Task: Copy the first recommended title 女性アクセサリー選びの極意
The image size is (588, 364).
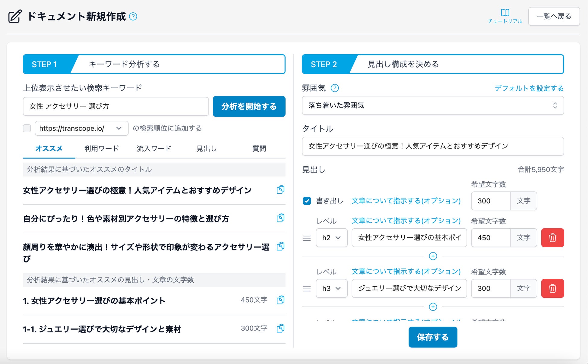Action: click(x=280, y=190)
